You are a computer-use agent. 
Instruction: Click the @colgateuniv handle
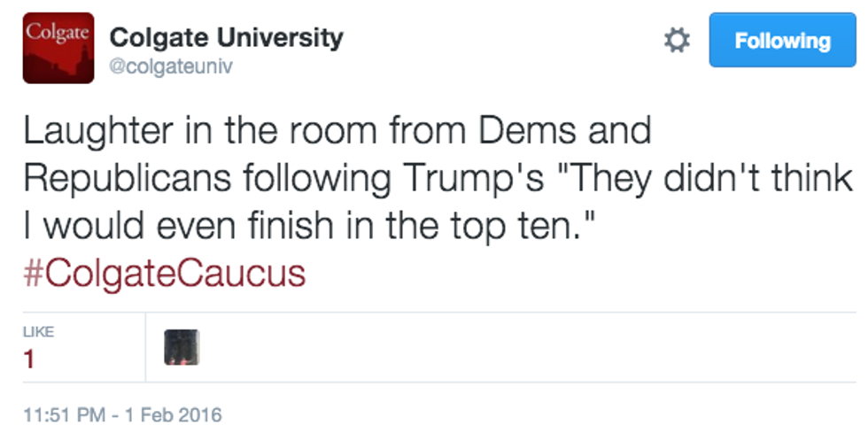click(170, 66)
